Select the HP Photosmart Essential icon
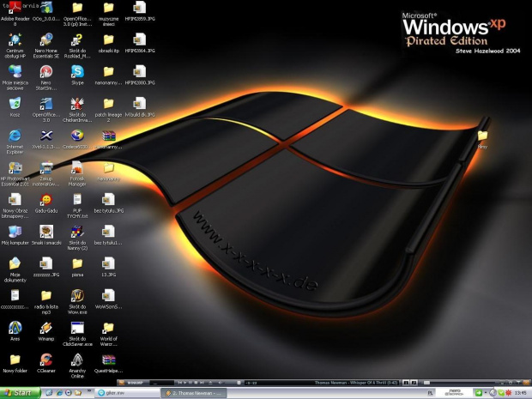This screenshot has height=399, width=532. pos(15,173)
